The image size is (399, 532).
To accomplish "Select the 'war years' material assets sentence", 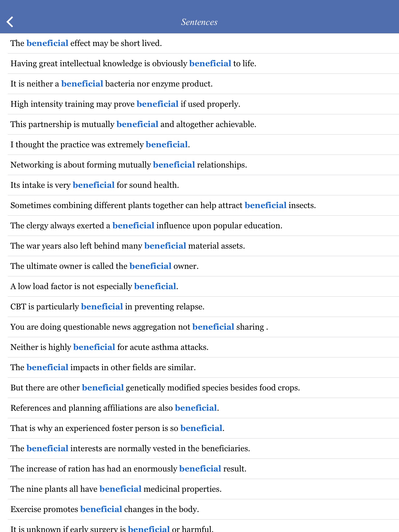I will tap(128, 246).
